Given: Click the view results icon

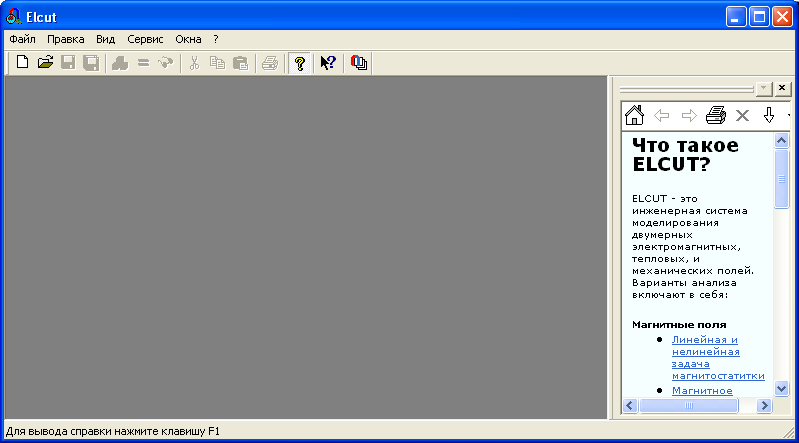Looking at the screenshot, I should pos(166,63).
